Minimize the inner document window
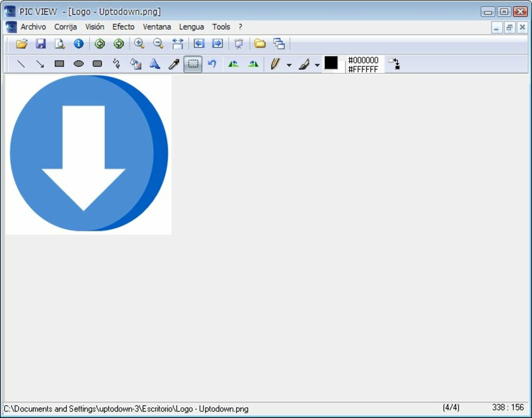Screen dimensions: 532x418 tap(496, 28)
